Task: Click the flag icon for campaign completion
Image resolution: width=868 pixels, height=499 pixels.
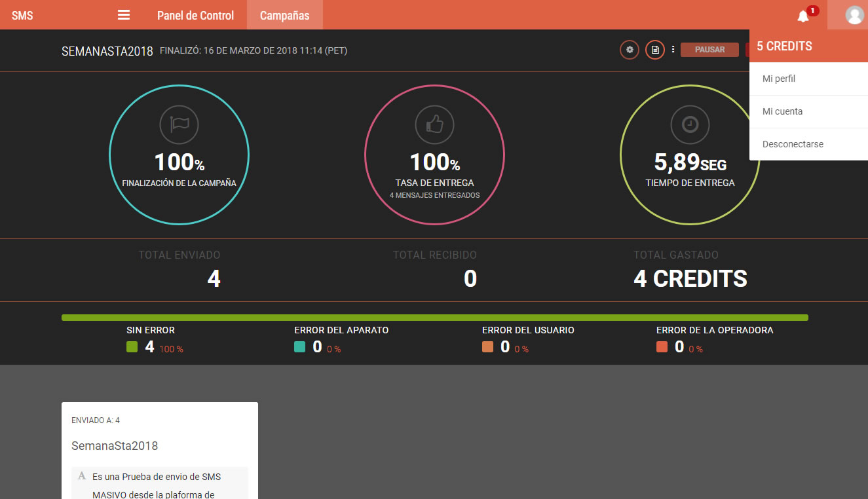Action: coord(179,124)
